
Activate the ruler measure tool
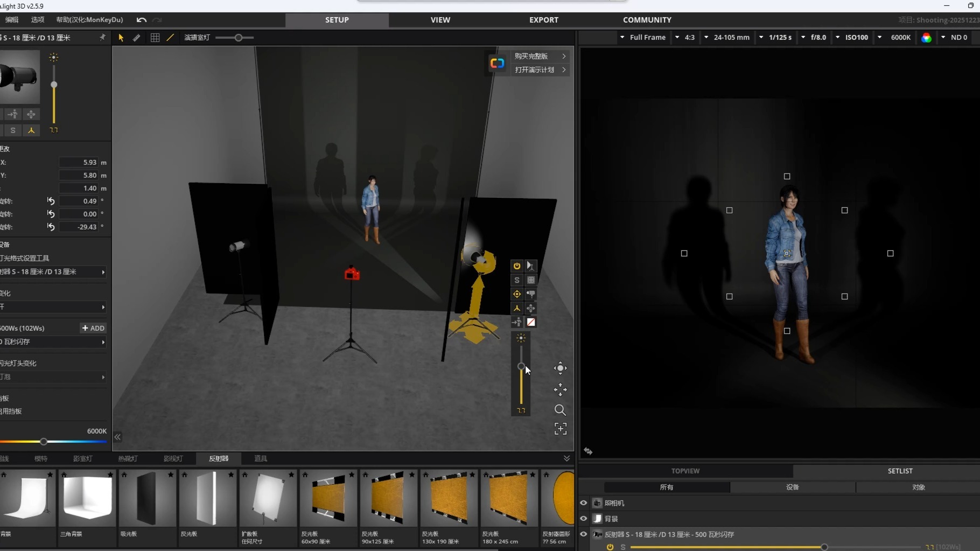(137, 38)
